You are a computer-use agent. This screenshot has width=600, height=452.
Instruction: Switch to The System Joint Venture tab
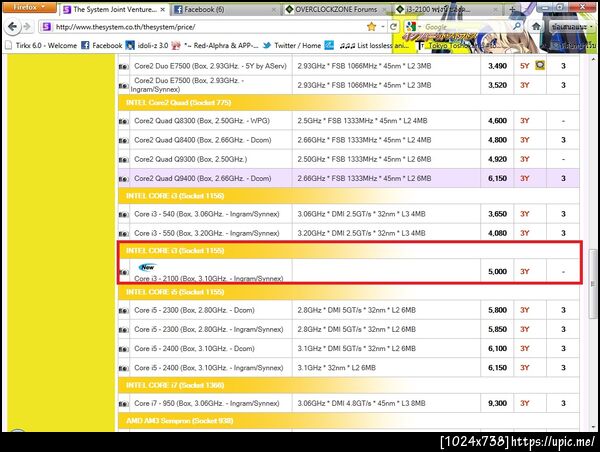114,10
